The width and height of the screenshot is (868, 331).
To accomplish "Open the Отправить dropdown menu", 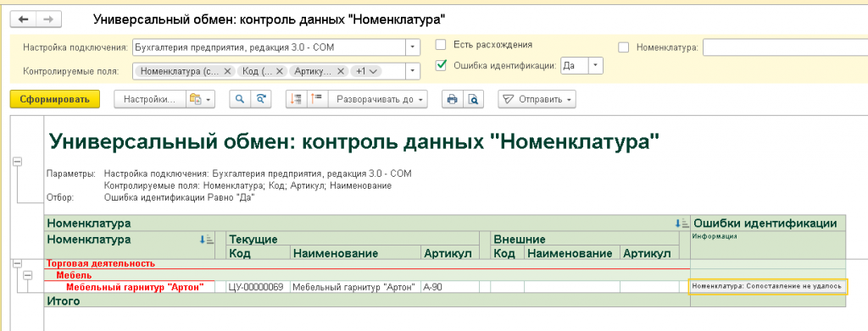I will point(537,99).
